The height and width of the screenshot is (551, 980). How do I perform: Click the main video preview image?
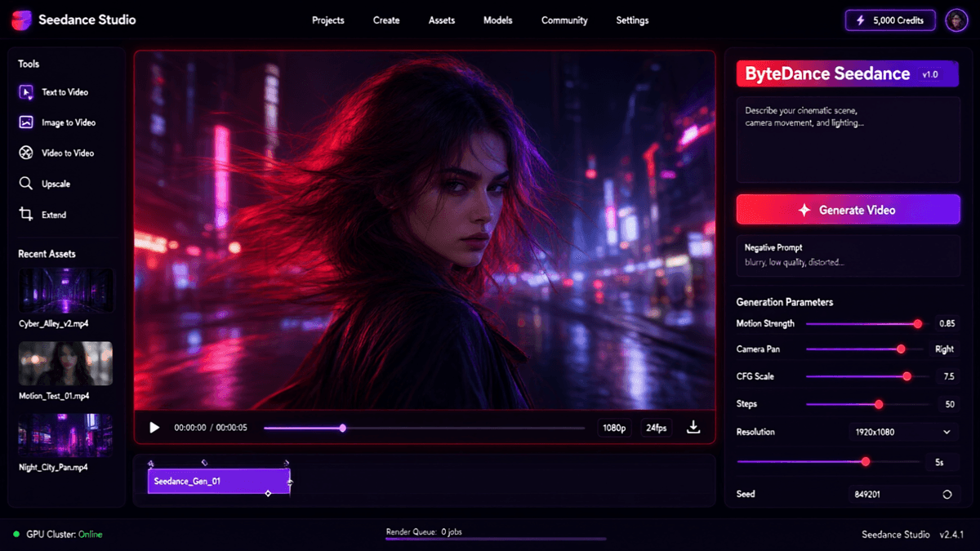pos(425,231)
